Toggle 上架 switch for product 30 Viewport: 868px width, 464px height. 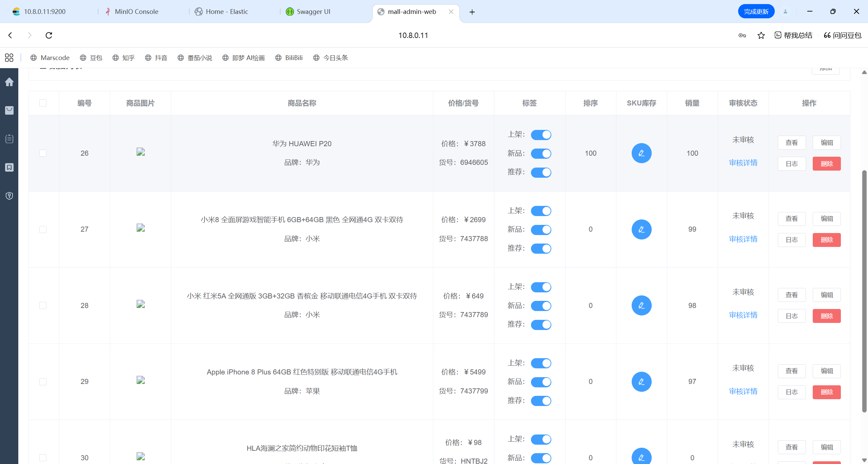click(x=541, y=440)
